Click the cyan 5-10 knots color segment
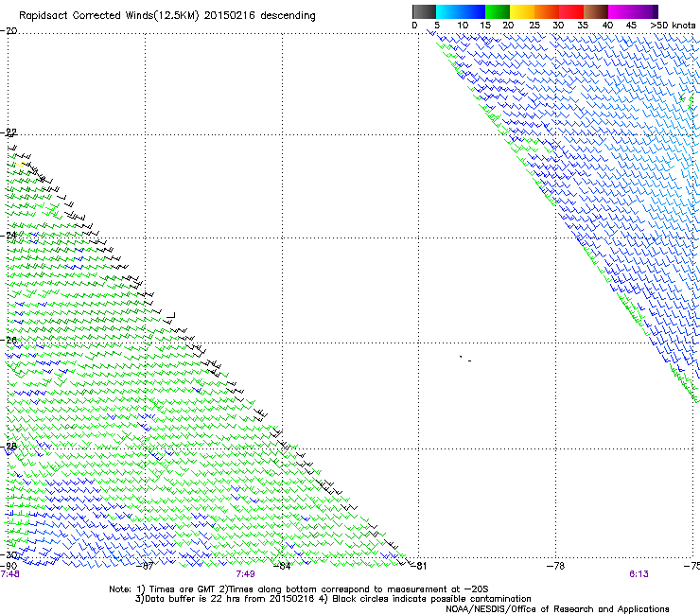 448,11
